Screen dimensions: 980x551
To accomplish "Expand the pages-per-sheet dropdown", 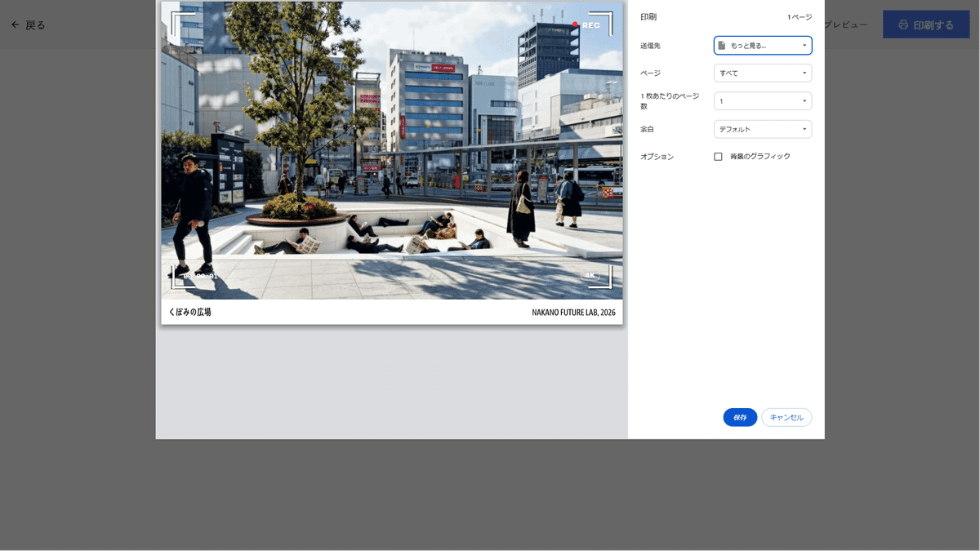I will pyautogui.click(x=763, y=101).
